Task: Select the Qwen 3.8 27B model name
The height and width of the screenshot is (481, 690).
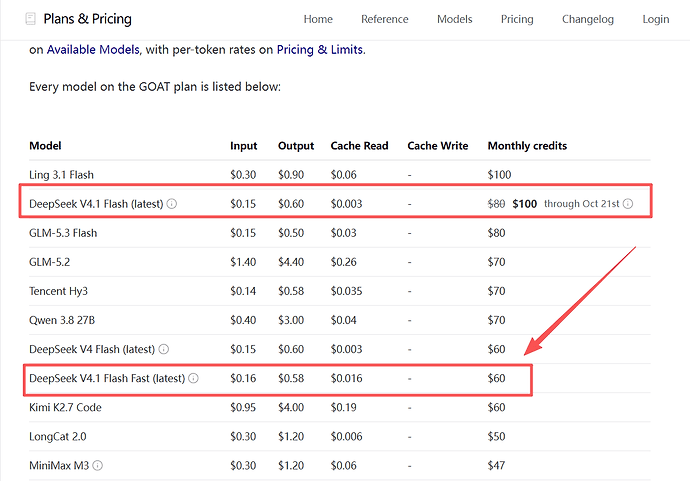Action: [62, 320]
